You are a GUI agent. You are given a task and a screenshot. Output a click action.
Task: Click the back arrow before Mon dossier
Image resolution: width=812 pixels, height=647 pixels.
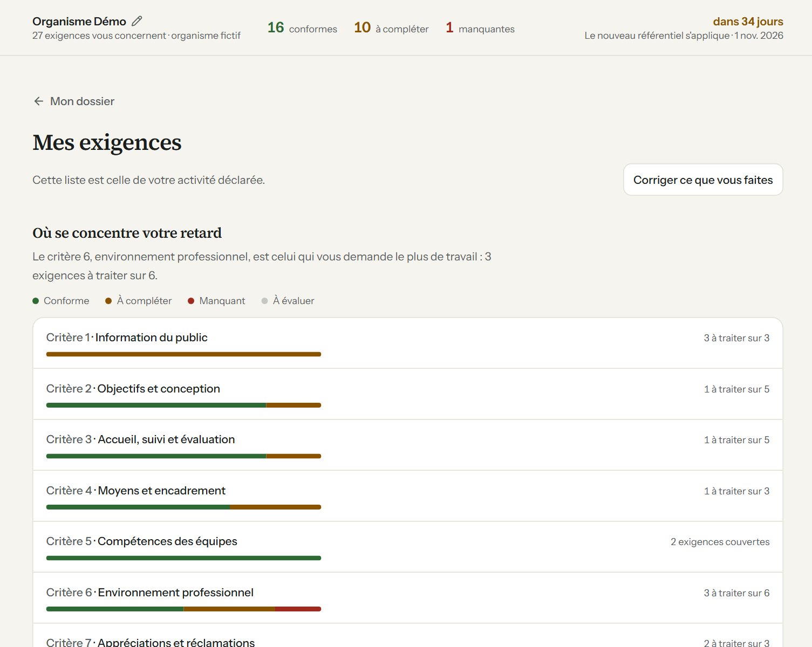pos(38,101)
